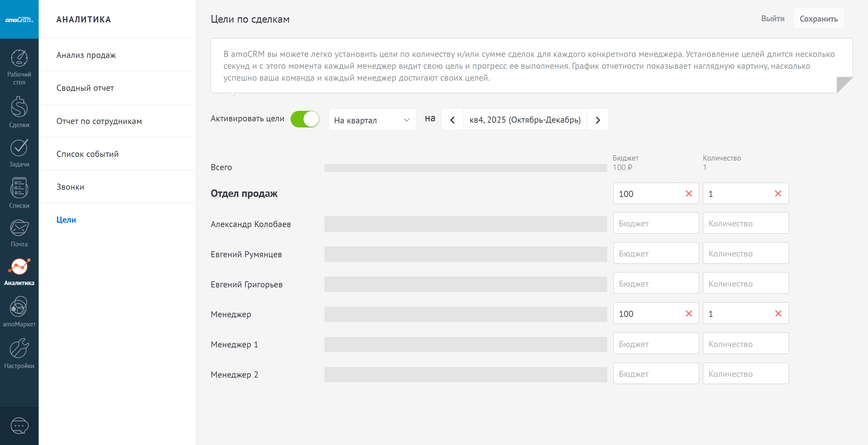This screenshot has width=868, height=445.
Task: Click Евгений Румянцев Бюджет input field
Action: (656, 254)
